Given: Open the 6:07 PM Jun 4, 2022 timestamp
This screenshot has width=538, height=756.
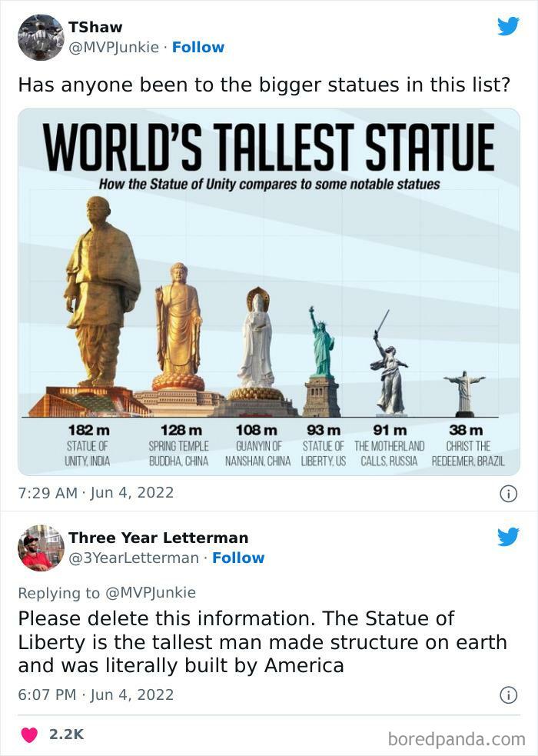Looking at the screenshot, I should [96, 694].
